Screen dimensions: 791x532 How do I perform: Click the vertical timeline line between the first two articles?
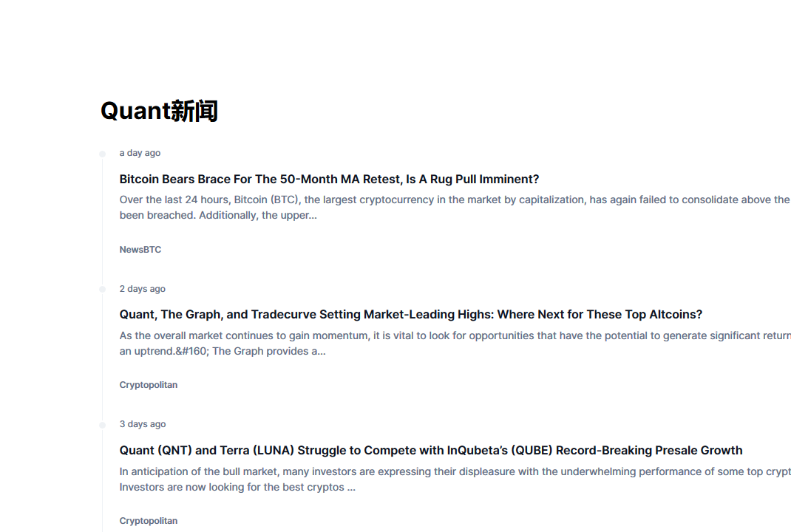(103, 222)
